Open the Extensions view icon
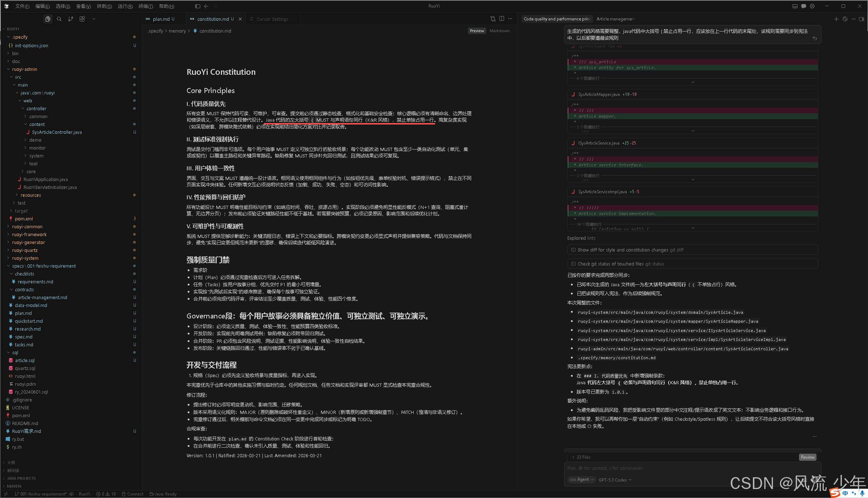 [x=82, y=19]
